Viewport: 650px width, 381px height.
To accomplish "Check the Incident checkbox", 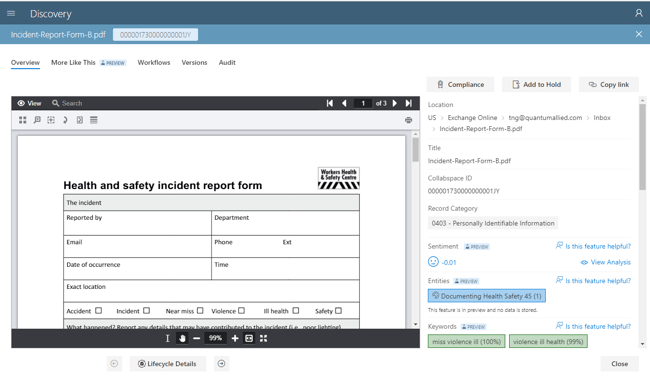I will point(147,311).
